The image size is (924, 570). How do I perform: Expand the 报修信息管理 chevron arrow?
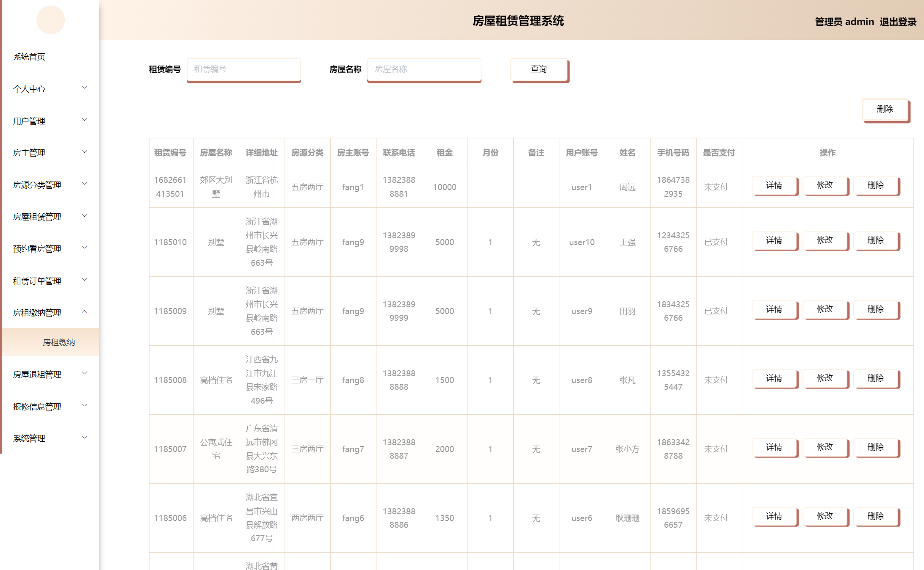(84, 405)
